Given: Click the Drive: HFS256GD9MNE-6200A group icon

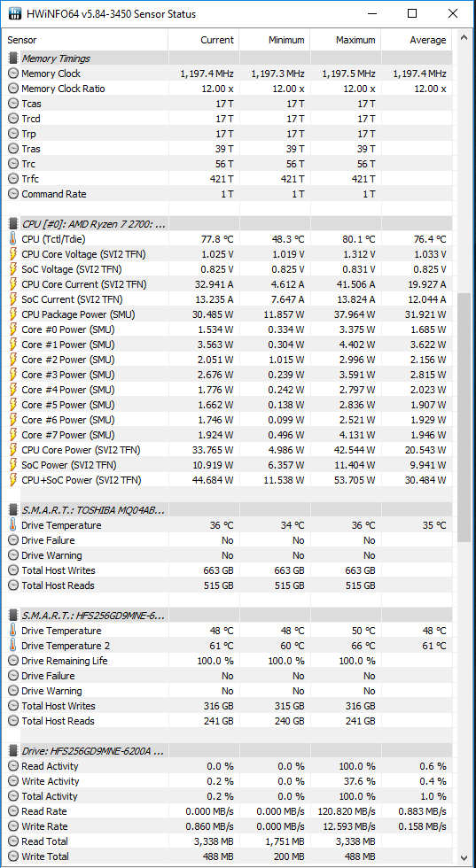Looking at the screenshot, I should [13, 751].
